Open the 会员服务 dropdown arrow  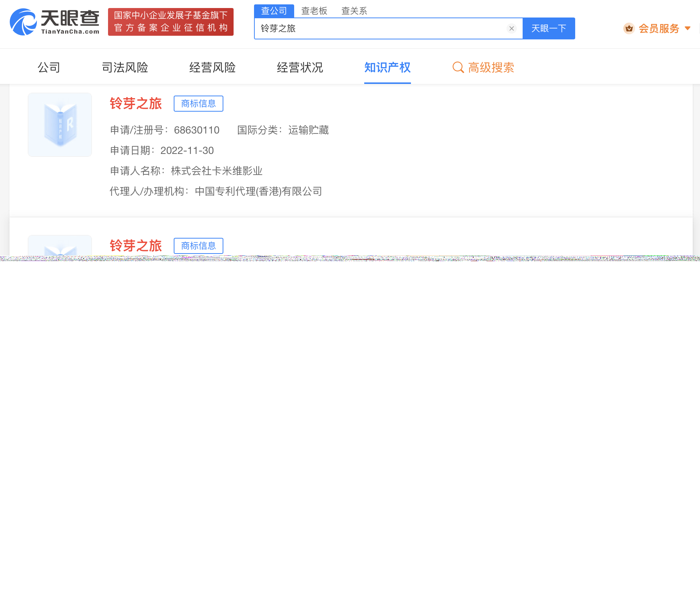(688, 28)
